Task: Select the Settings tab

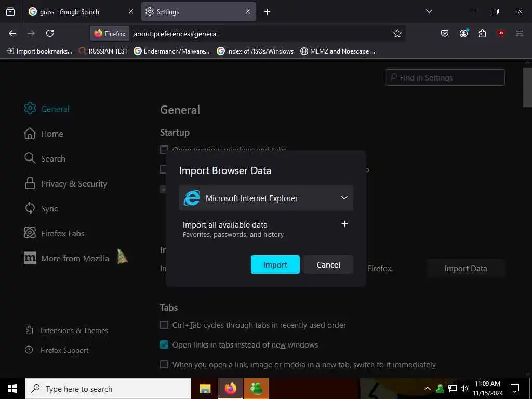Action: (198, 11)
